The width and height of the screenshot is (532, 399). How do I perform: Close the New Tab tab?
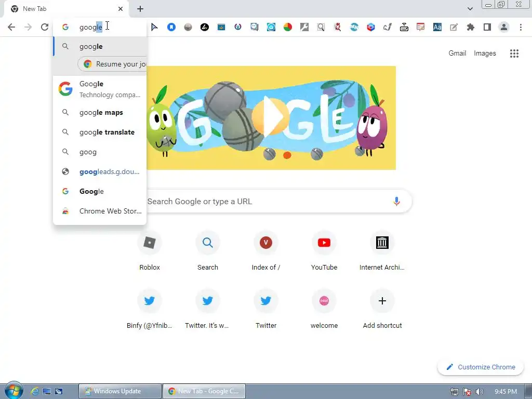[121, 9]
